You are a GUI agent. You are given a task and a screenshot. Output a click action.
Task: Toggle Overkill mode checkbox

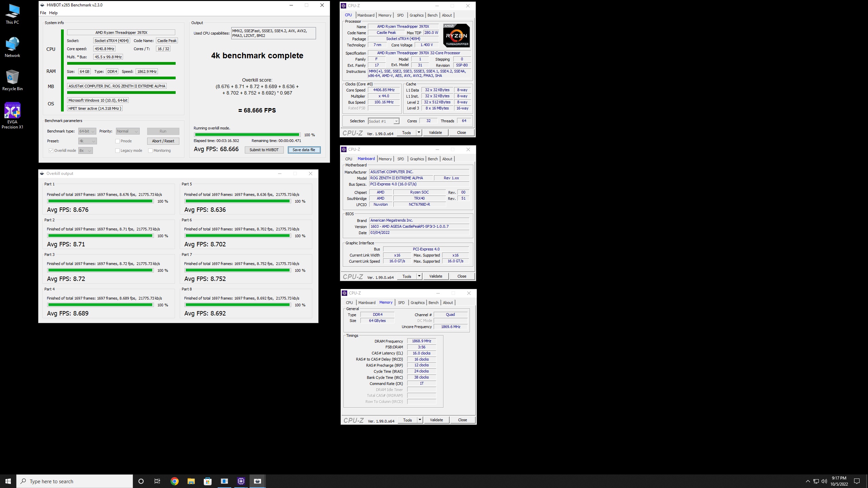[x=51, y=150]
